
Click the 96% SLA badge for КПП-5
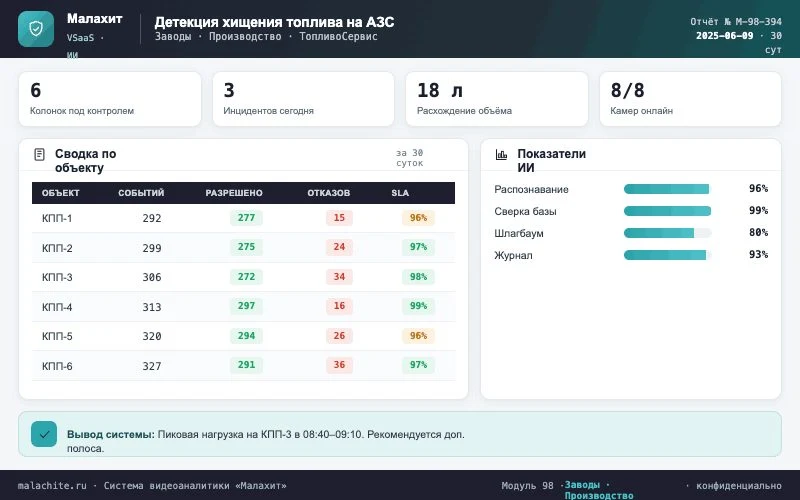point(418,336)
